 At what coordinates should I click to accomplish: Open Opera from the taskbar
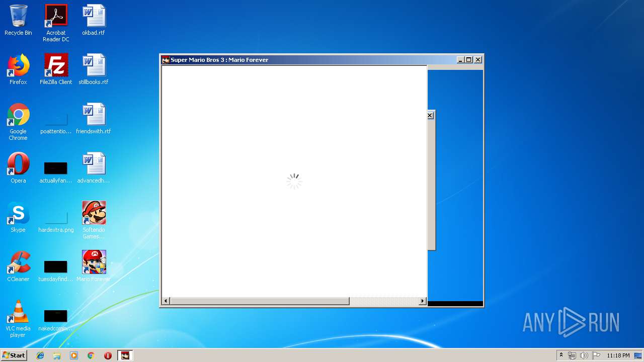108,355
